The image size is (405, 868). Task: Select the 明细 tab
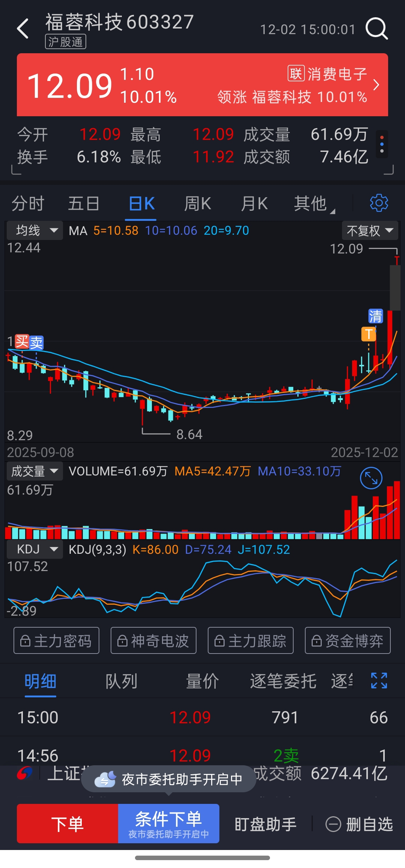[x=40, y=681]
